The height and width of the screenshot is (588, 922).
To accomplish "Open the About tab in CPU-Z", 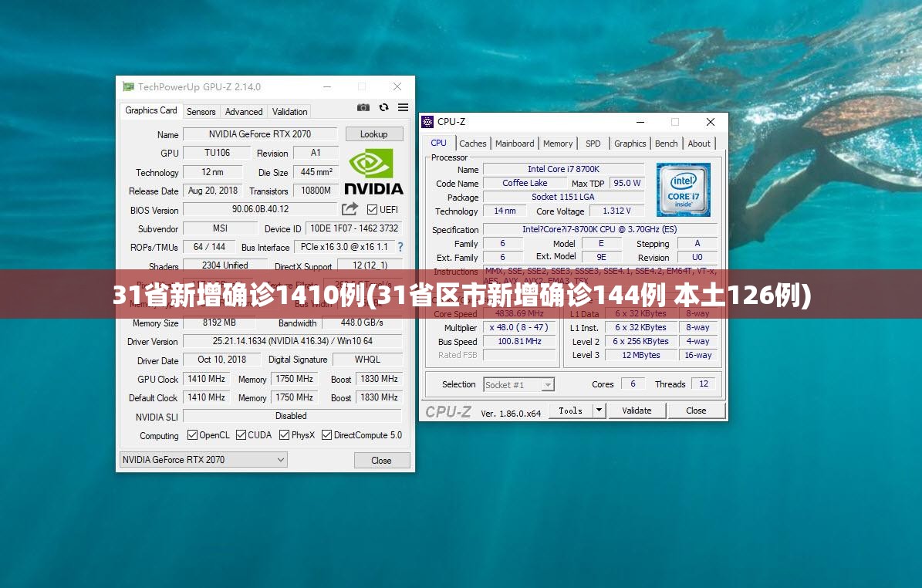I will click(699, 144).
